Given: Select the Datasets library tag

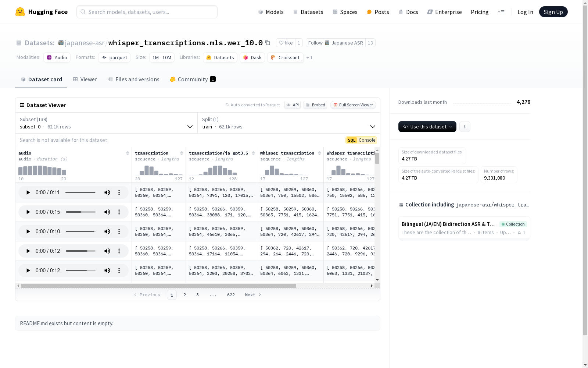Looking at the screenshot, I should (x=220, y=57).
